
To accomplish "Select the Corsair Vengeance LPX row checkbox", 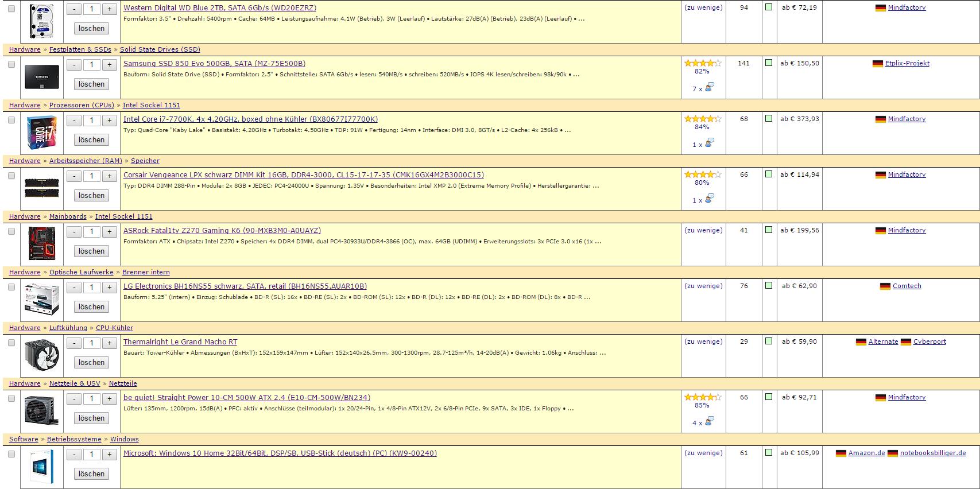I will [11, 176].
